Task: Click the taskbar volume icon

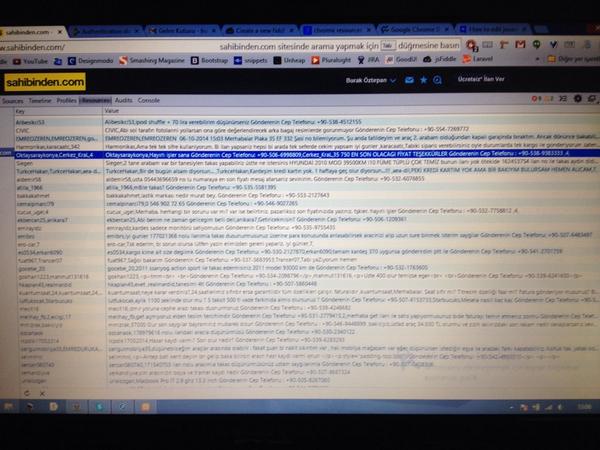Action: tap(561, 407)
